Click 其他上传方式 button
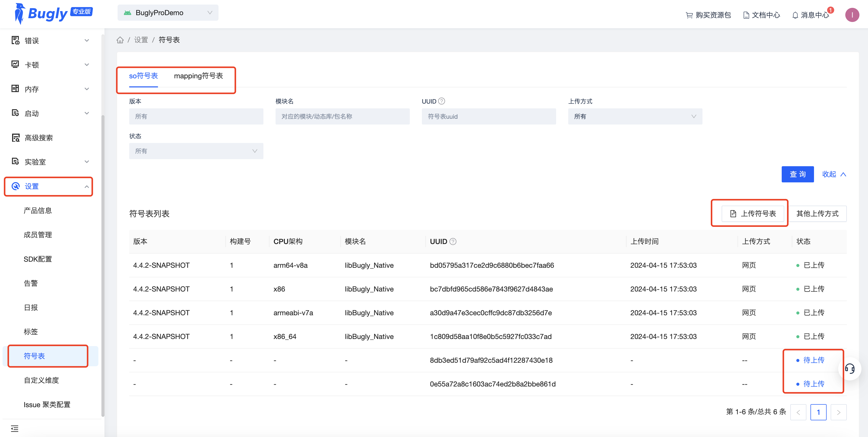This screenshot has width=868, height=437. 817,214
